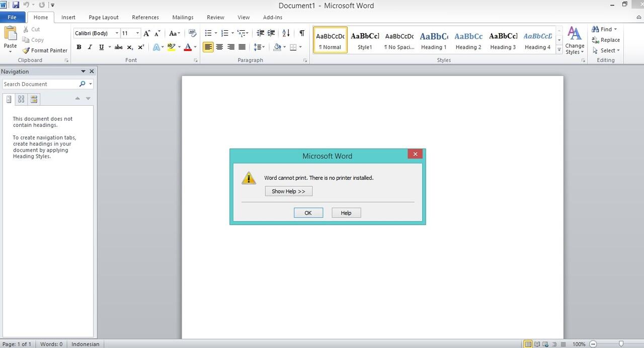Switch to the Page Layout tab
Image resolution: width=644 pixels, height=348 pixels.
[104, 17]
